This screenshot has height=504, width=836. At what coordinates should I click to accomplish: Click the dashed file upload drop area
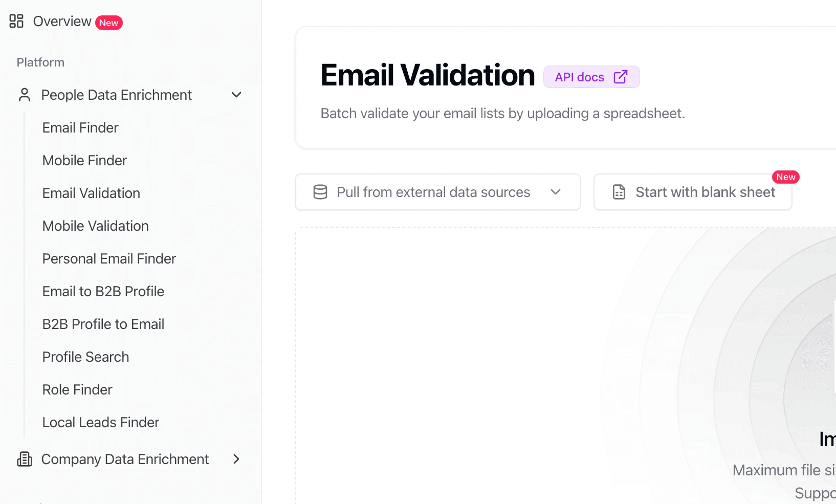pyautogui.click(x=460, y=358)
